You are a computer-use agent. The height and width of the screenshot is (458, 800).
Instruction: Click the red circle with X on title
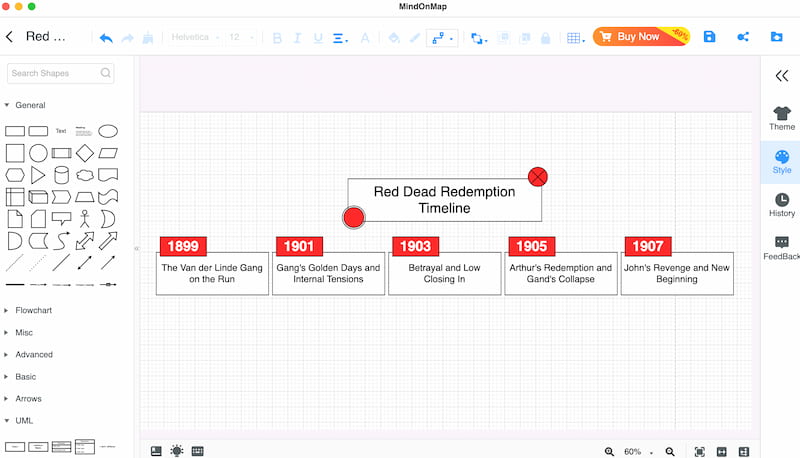point(538,177)
